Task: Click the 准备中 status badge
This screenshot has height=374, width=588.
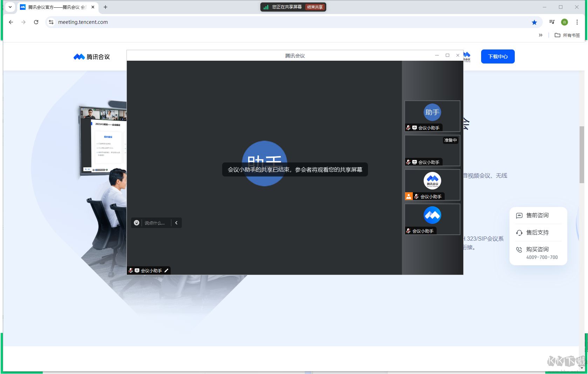Action: click(451, 140)
